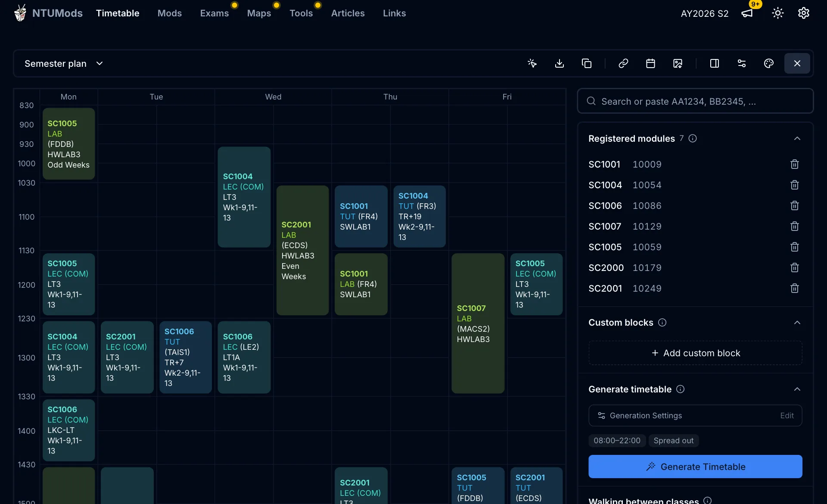Delete SC1001 from registered modules

click(795, 164)
